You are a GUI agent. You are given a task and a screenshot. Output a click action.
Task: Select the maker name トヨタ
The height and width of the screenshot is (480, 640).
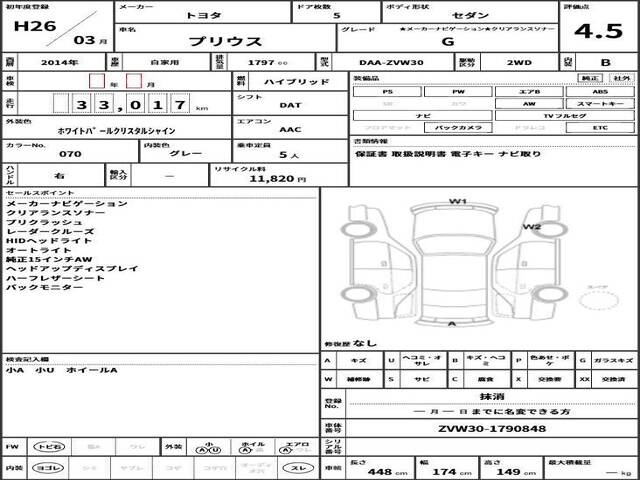coord(203,16)
